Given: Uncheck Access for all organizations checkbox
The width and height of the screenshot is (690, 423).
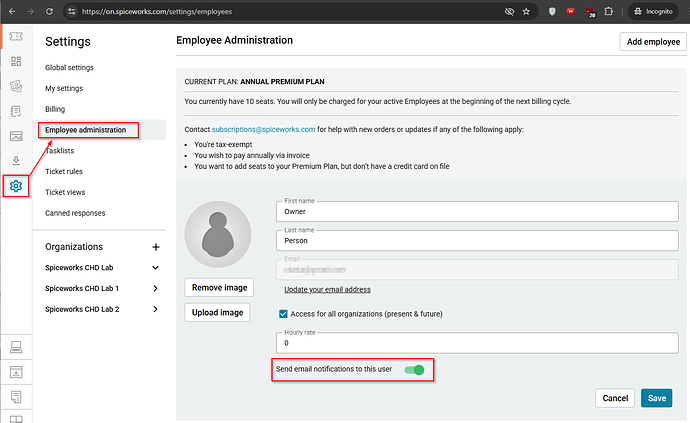Looking at the screenshot, I should [284, 314].
